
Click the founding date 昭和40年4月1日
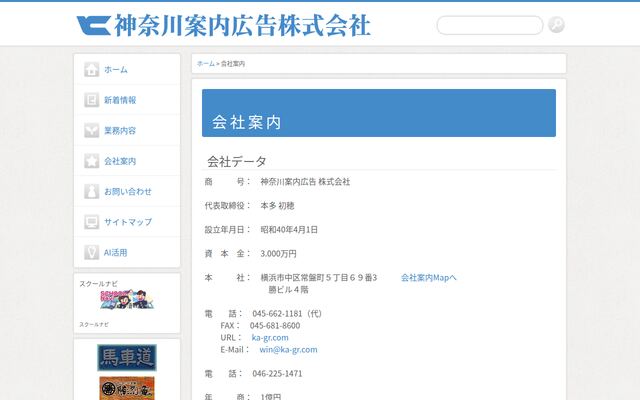coord(289,230)
